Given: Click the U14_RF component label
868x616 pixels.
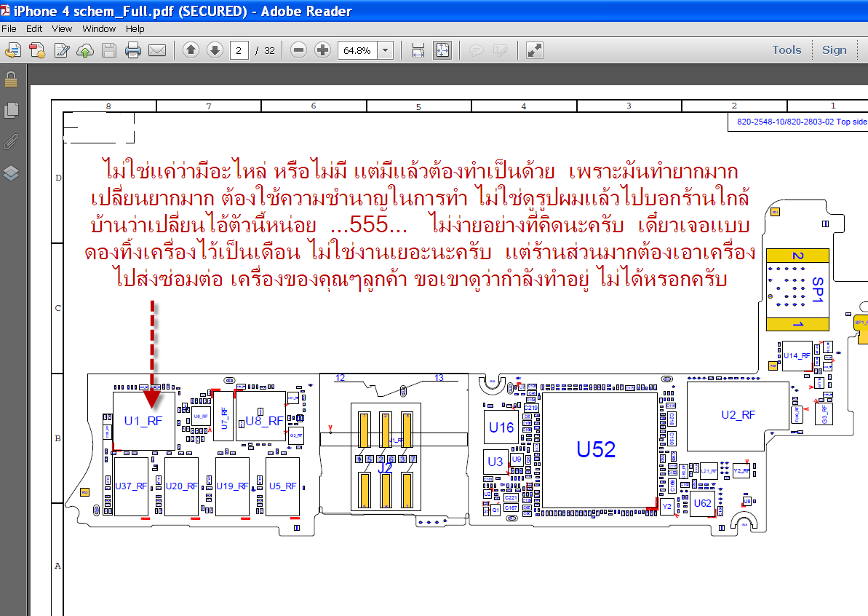Looking at the screenshot, I should point(797,355).
